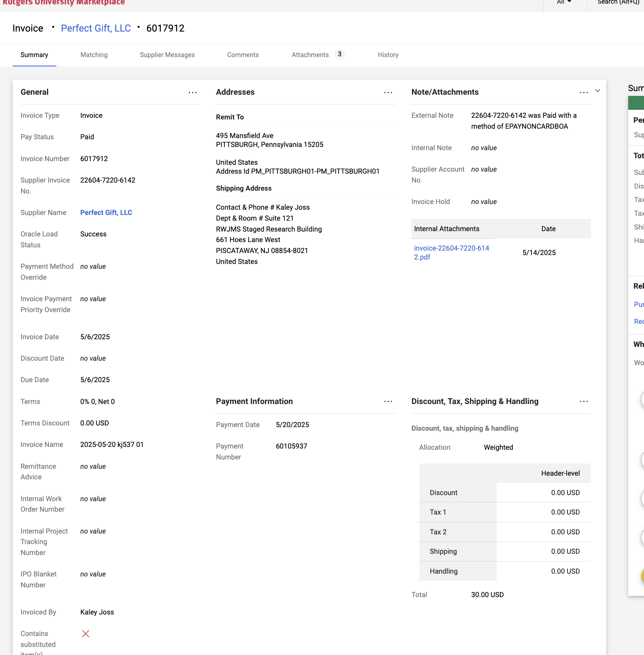Select the Summary tab
The height and width of the screenshot is (655, 644).
[x=34, y=55]
